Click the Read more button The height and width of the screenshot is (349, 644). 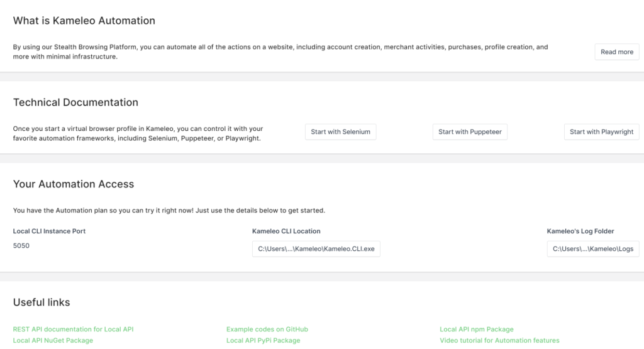point(616,52)
